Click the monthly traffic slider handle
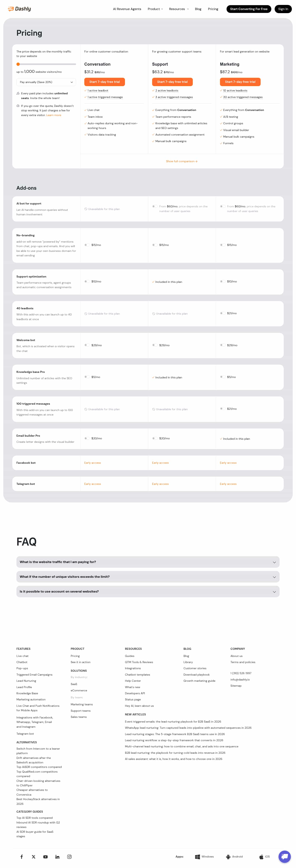This screenshot has height=868, width=296. (x=18, y=64)
